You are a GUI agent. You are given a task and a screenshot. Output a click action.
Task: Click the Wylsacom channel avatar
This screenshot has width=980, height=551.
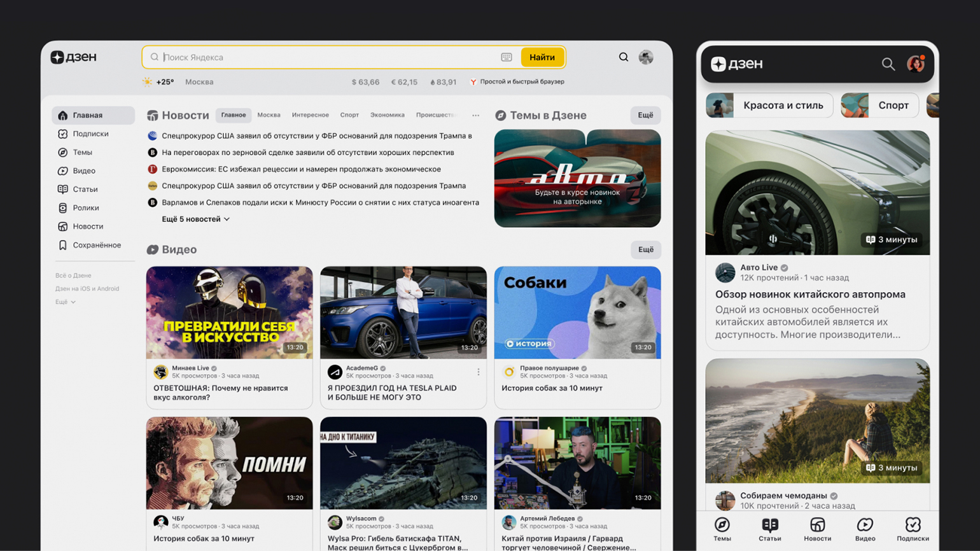pyautogui.click(x=335, y=522)
